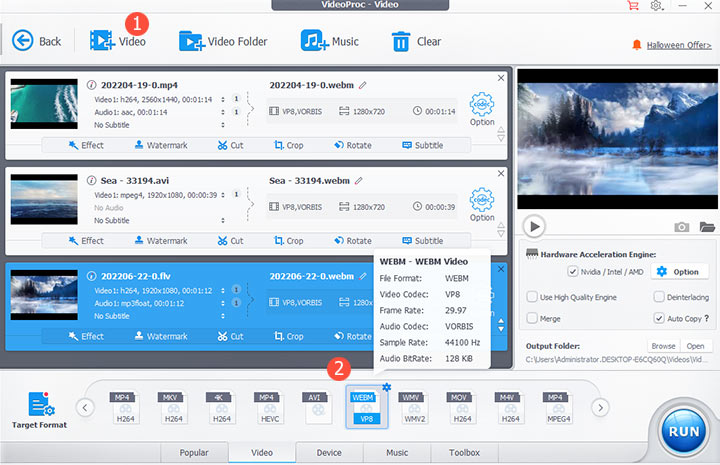Clear the list with the trash icon
This screenshot has height=465, width=720.
point(416,41)
